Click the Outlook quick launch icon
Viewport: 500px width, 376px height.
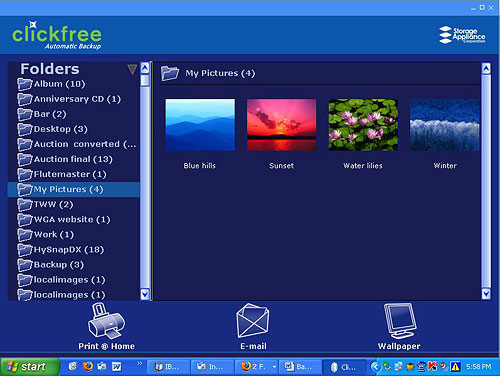102,367
